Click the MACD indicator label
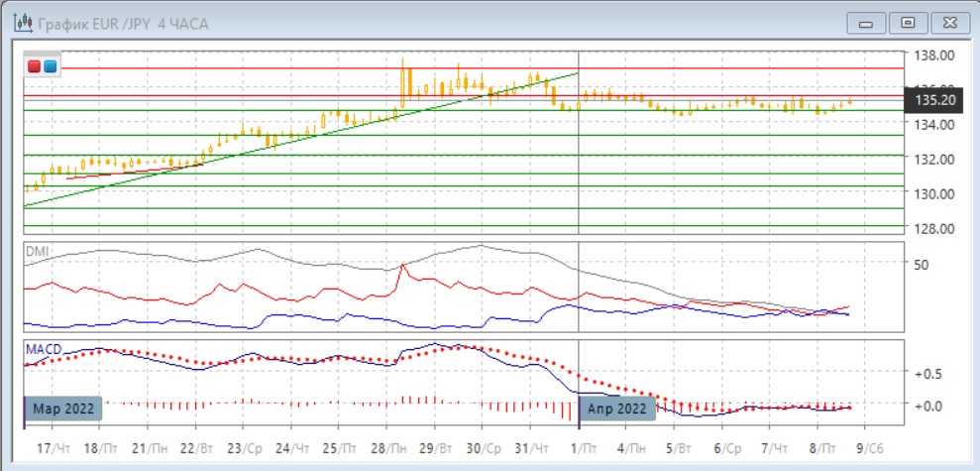 (x=41, y=348)
